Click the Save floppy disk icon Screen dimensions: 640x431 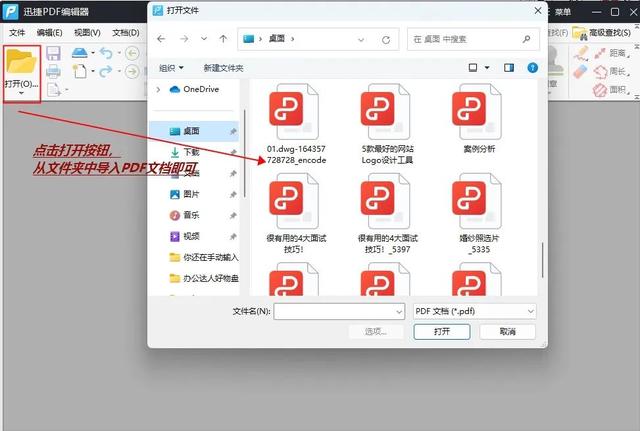click(53, 53)
